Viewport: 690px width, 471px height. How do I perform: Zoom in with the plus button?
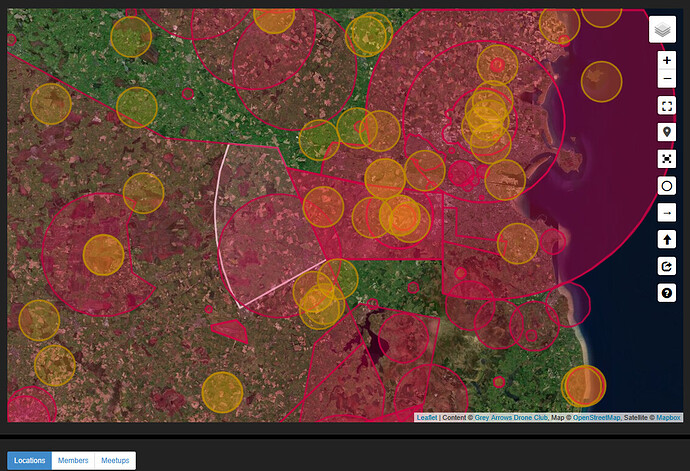667,60
